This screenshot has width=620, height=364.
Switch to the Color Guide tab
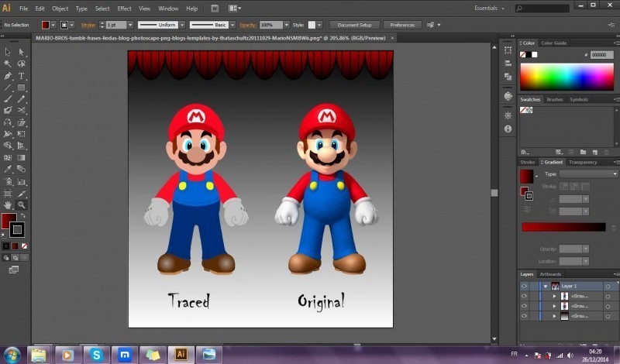coord(554,43)
